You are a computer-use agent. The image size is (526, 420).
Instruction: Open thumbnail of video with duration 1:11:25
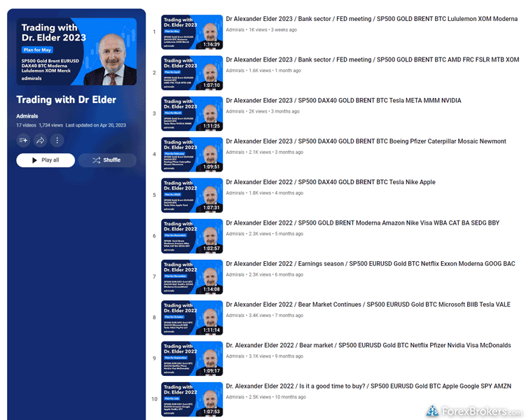click(x=192, y=113)
